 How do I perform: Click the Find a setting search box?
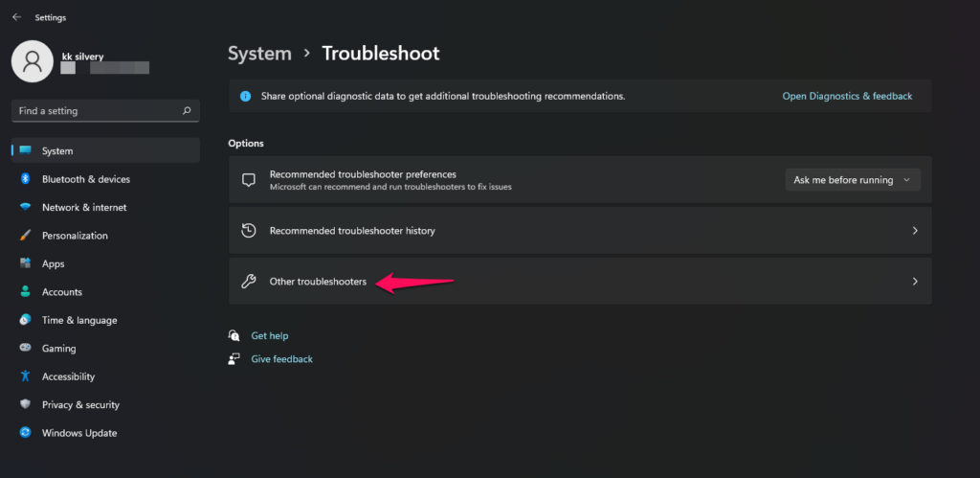105,111
